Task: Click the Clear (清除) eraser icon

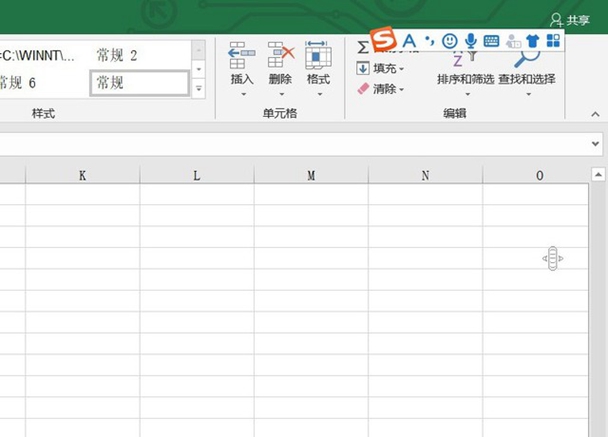Action: (x=364, y=89)
